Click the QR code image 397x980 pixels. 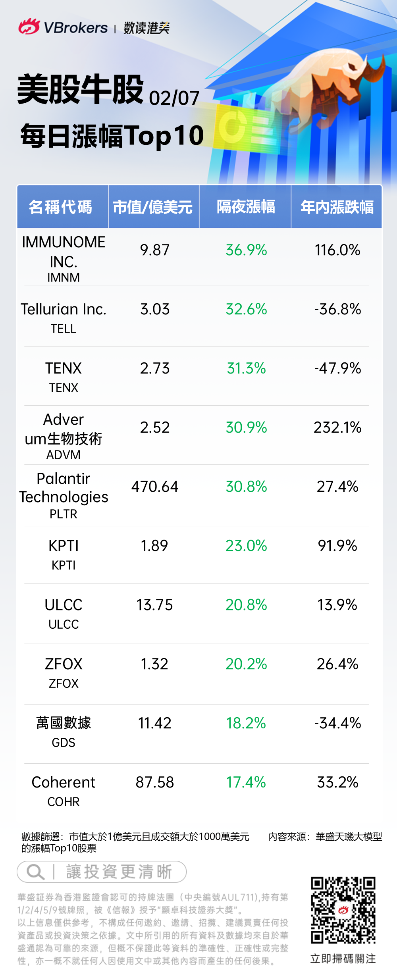[343, 910]
